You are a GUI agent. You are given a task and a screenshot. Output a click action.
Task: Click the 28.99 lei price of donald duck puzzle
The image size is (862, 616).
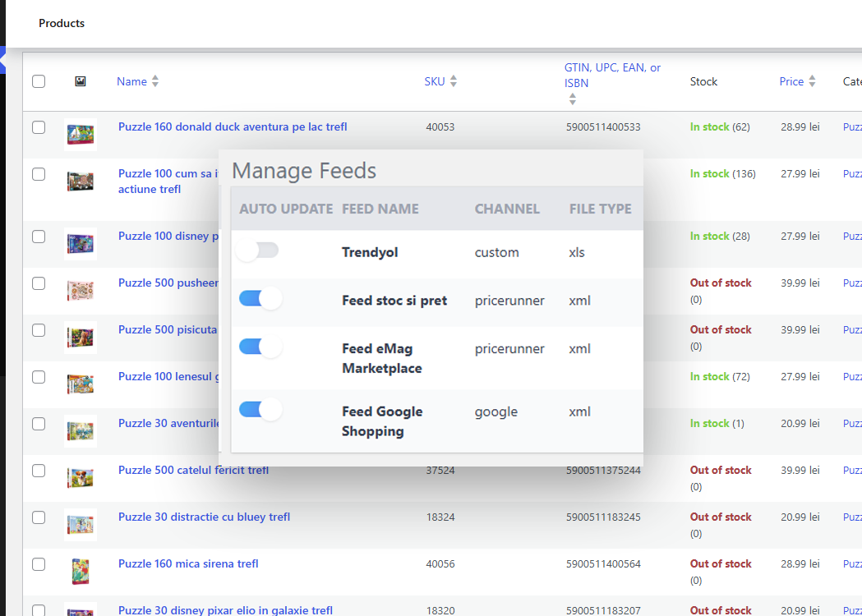tap(800, 127)
